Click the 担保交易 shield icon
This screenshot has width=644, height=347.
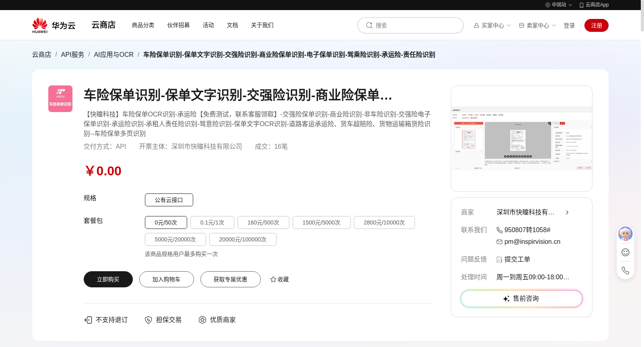pos(149,320)
